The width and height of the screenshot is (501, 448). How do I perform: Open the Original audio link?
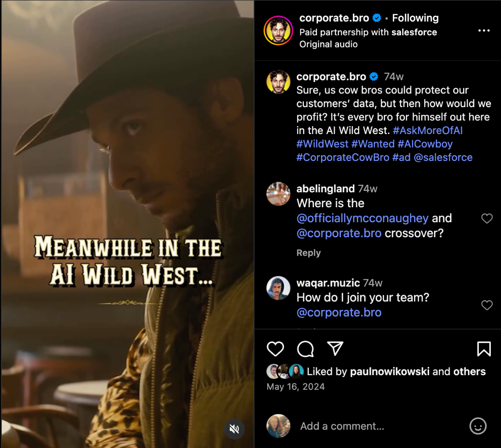pos(328,44)
